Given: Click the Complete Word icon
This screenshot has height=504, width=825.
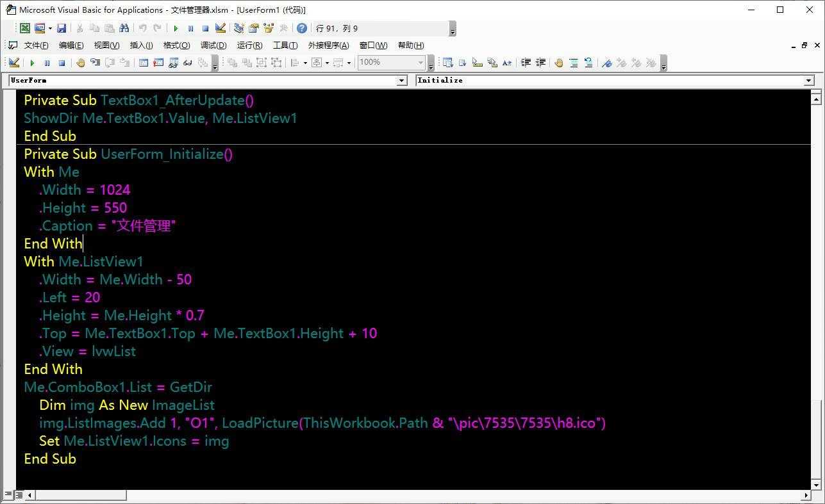Looking at the screenshot, I should click(506, 63).
